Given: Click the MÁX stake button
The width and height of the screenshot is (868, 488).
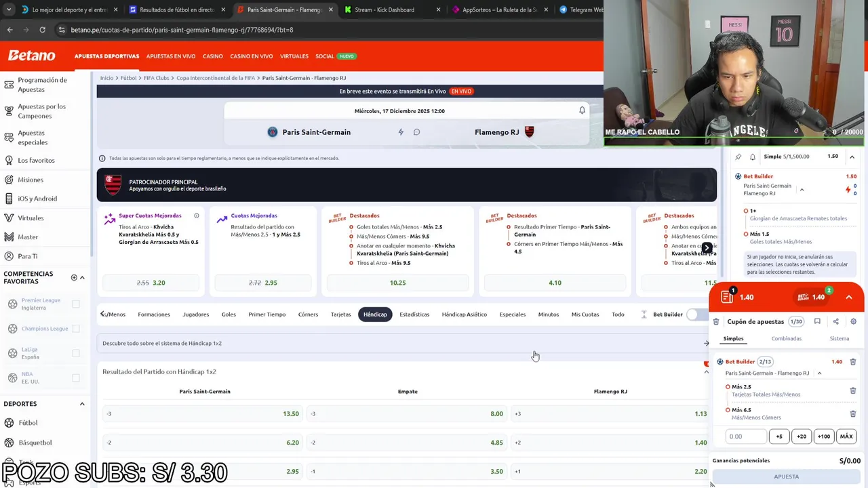Looking at the screenshot, I should pyautogui.click(x=846, y=436).
